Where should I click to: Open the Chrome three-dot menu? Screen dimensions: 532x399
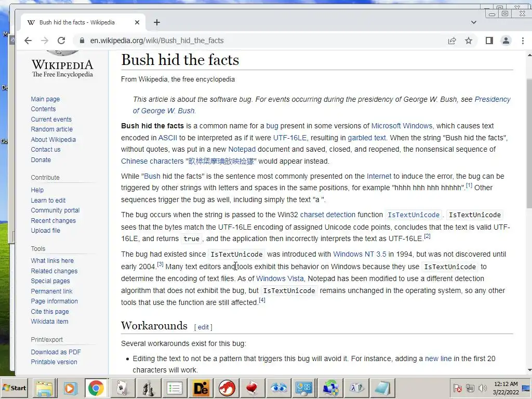point(523,41)
